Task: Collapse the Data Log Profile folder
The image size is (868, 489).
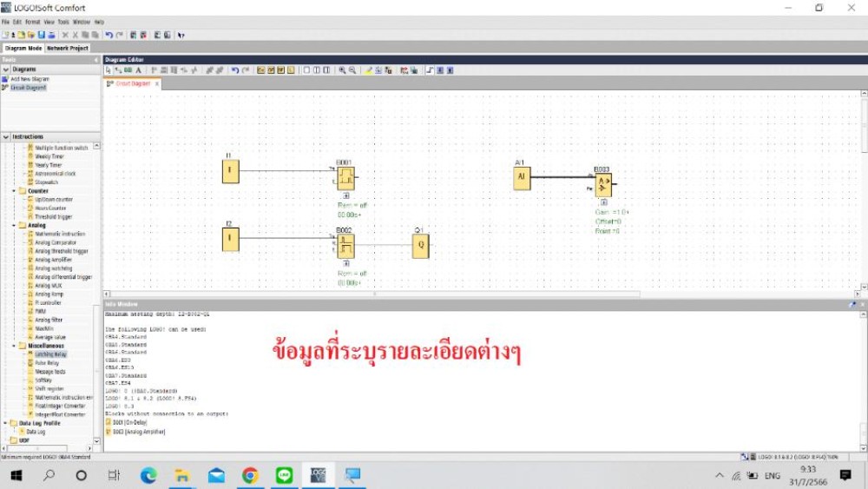Action: click(6, 423)
